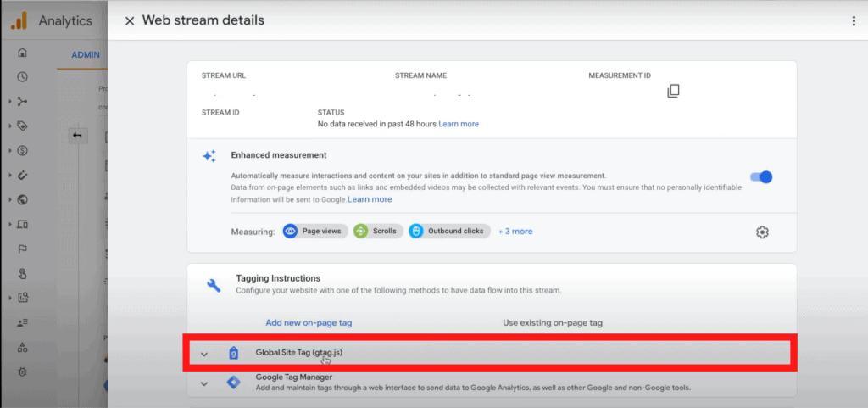The width and height of the screenshot is (868, 408).
Task: Close the Web stream details panel
Action: click(x=130, y=20)
